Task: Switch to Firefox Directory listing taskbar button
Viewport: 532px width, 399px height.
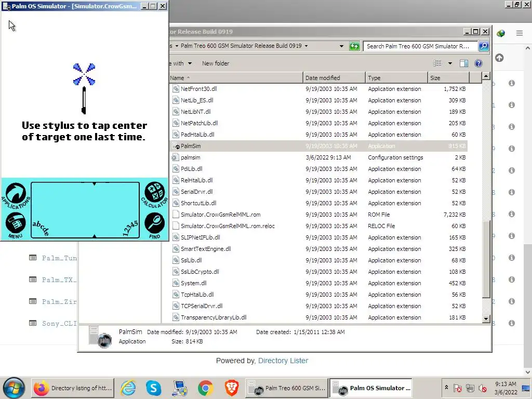Action: (73, 388)
